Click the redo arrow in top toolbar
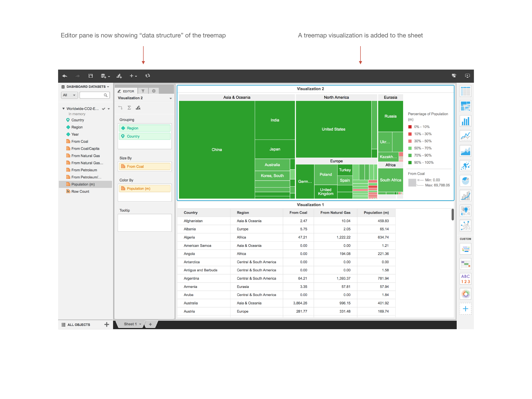 coord(78,76)
